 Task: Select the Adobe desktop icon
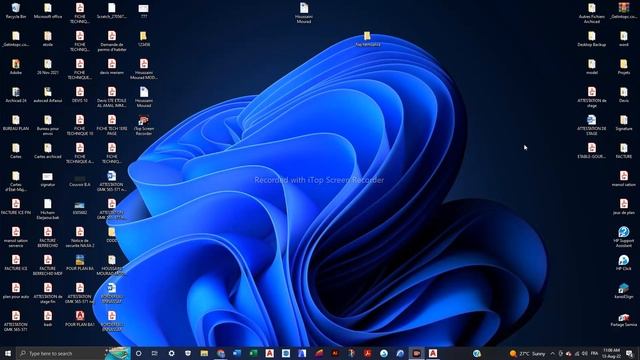coord(16,67)
